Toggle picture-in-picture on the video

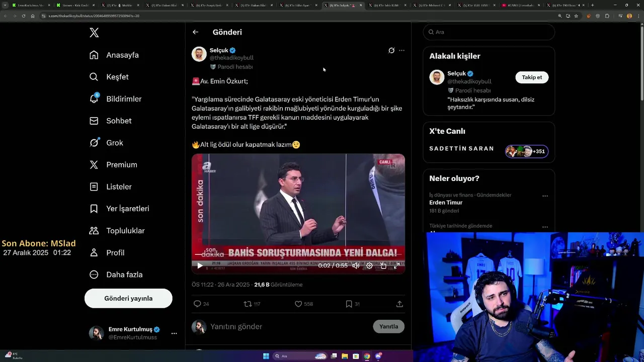[383, 265]
